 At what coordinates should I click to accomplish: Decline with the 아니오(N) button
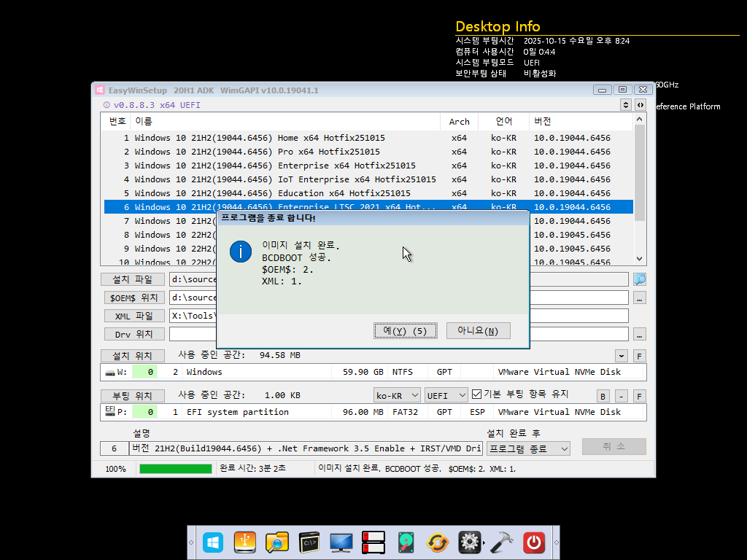479,330
